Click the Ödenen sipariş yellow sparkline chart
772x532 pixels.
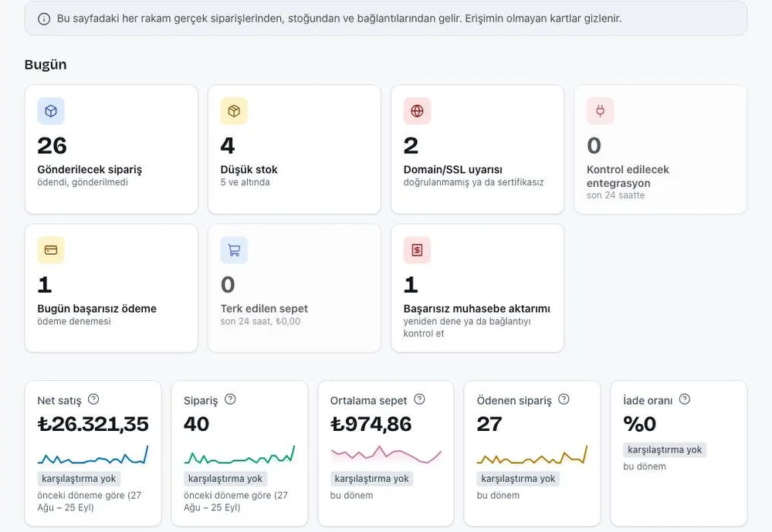[x=532, y=455]
